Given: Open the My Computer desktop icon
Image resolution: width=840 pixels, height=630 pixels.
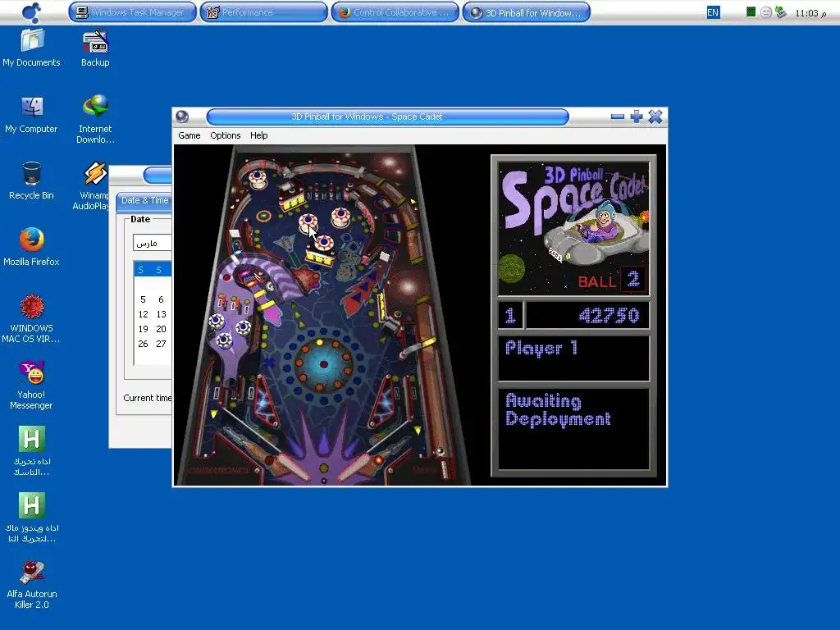Looking at the screenshot, I should 32,114.
